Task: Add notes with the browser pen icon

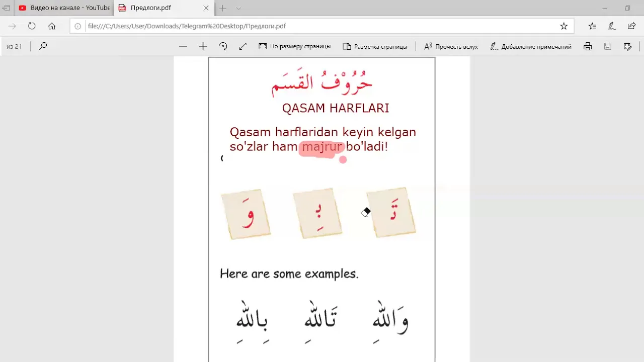Action: tap(612, 26)
